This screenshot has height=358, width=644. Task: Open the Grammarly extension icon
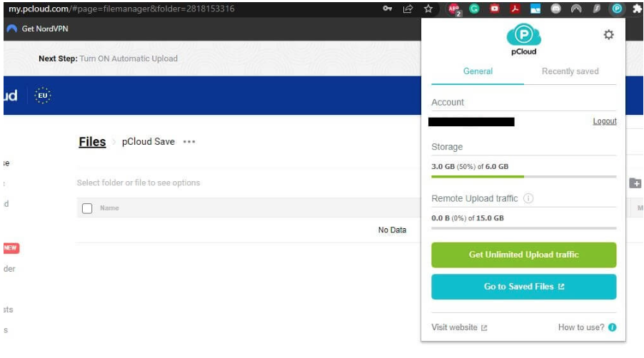click(x=474, y=9)
